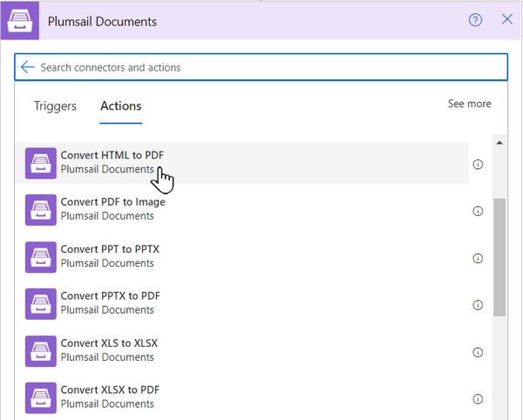Show info for Convert PPTX to PDF
The image size is (523, 420).
pyautogui.click(x=478, y=305)
